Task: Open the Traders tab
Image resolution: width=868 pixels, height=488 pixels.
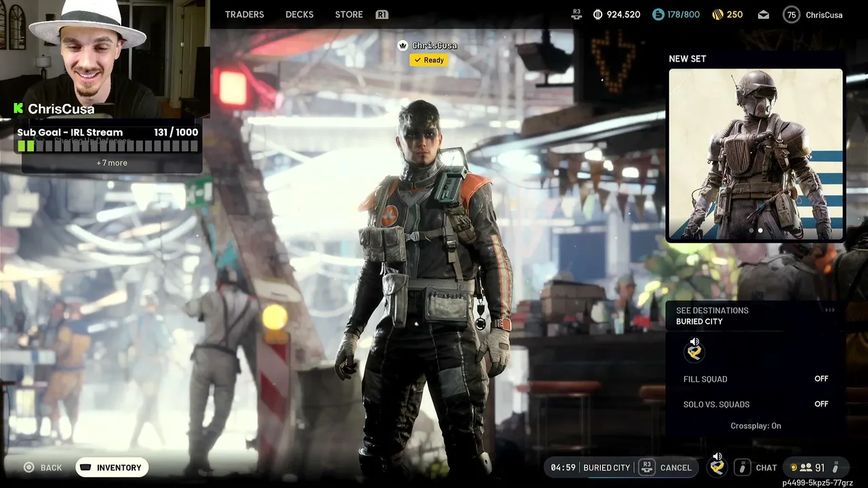Action: [x=244, y=14]
